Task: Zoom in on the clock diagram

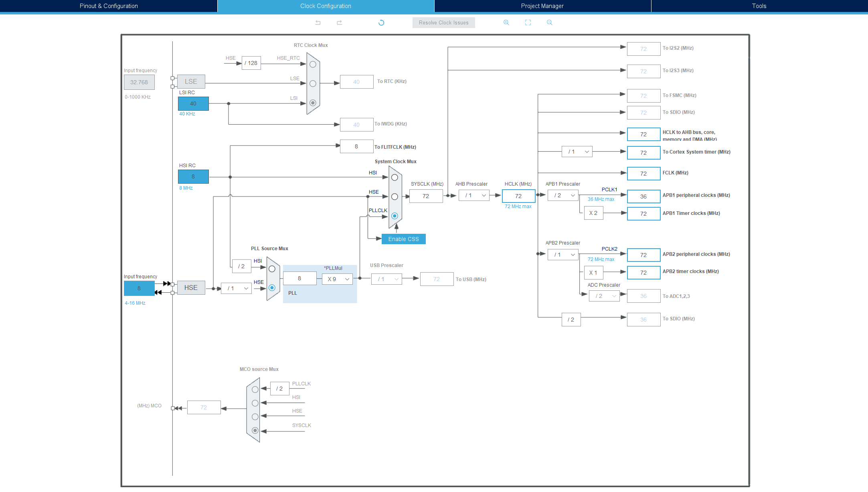Action: click(506, 22)
